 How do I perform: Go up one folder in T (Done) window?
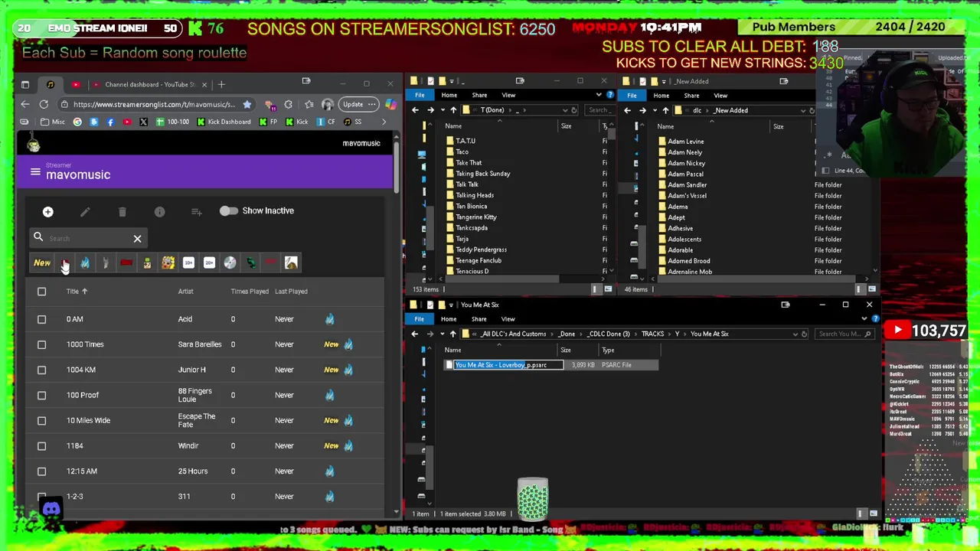pos(452,110)
